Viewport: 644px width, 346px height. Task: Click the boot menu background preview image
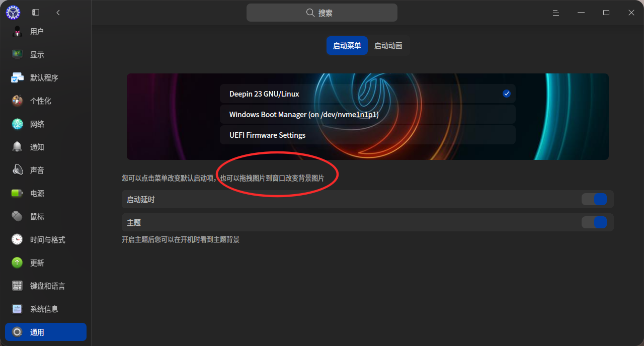(x=368, y=117)
